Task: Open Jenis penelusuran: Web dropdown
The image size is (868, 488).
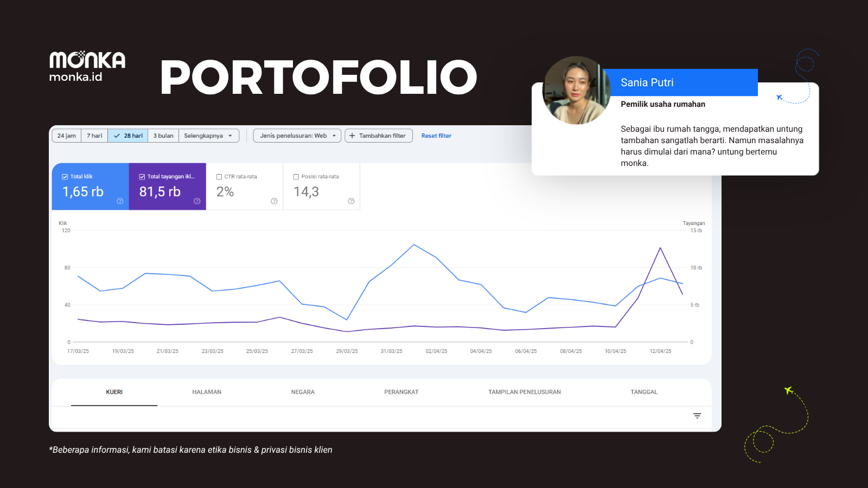Action: [x=297, y=136]
